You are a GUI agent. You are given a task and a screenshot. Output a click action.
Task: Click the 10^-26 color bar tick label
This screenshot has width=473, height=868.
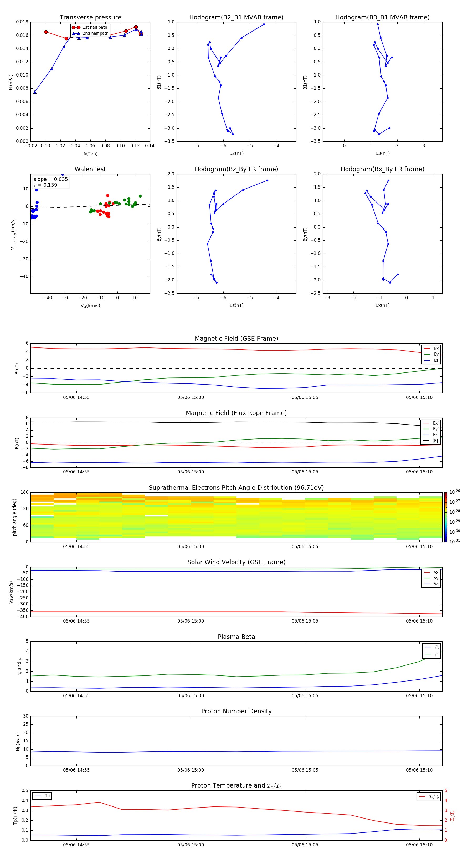coord(455,492)
